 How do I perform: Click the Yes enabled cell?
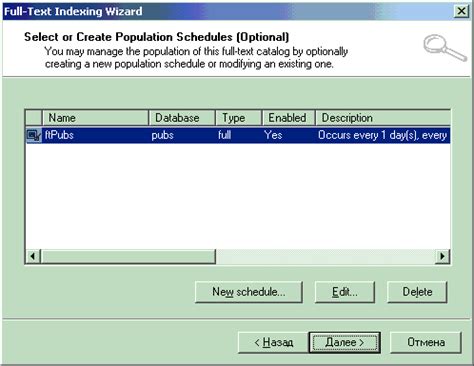coord(273,135)
